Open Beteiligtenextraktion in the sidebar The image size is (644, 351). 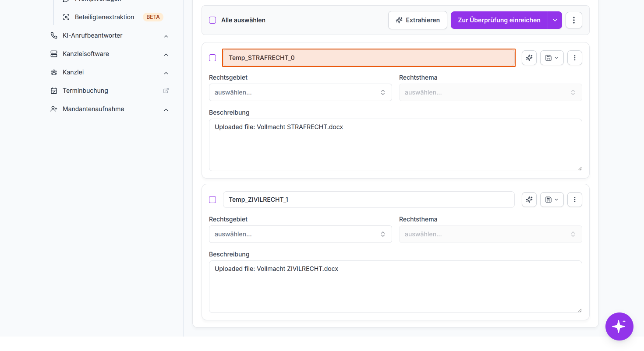point(105,17)
